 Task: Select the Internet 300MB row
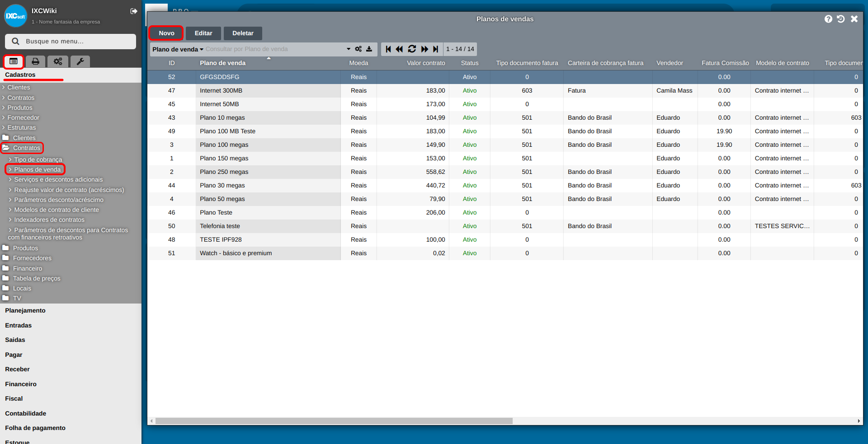pos(505,90)
